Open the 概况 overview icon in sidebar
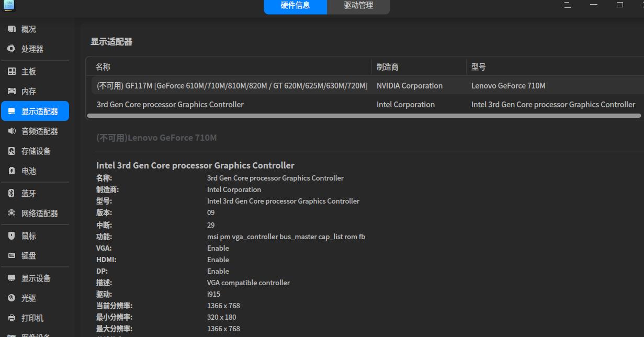 (12, 29)
